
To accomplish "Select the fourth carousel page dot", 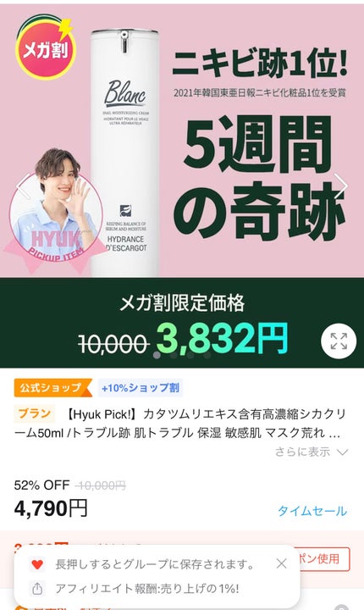I will 207,355.
